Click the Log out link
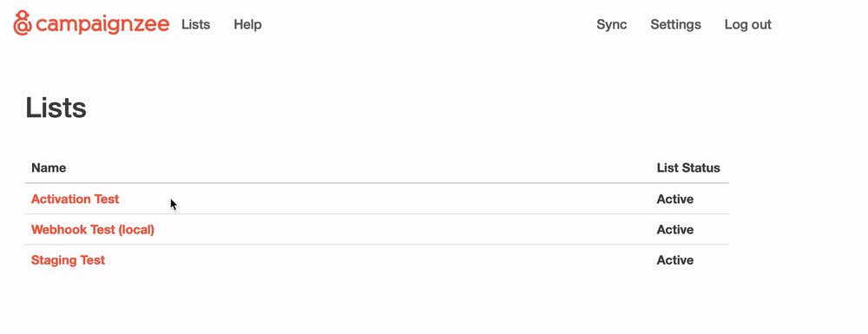 click(x=748, y=24)
